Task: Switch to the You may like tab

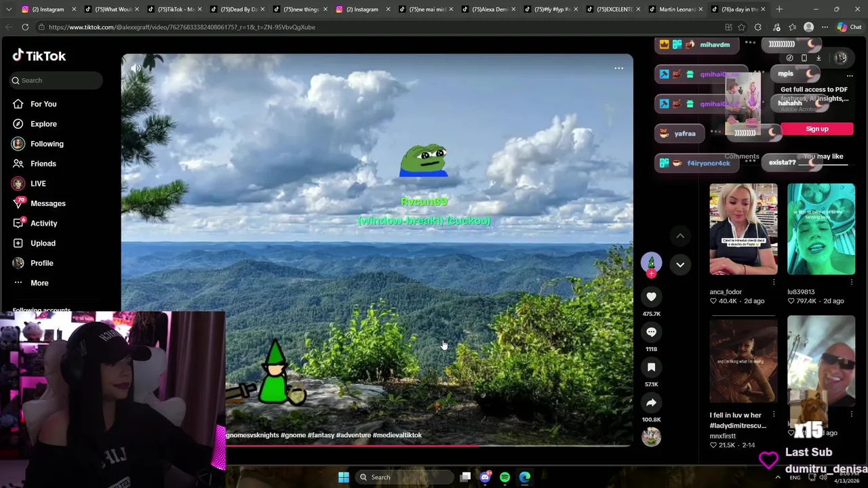Action: point(823,157)
